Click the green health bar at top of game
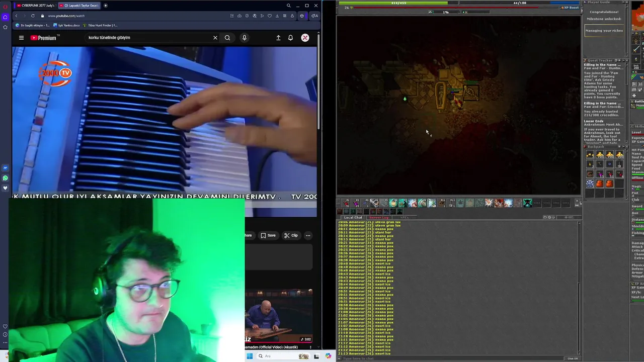This screenshot has height=362, width=644. pos(398,3)
